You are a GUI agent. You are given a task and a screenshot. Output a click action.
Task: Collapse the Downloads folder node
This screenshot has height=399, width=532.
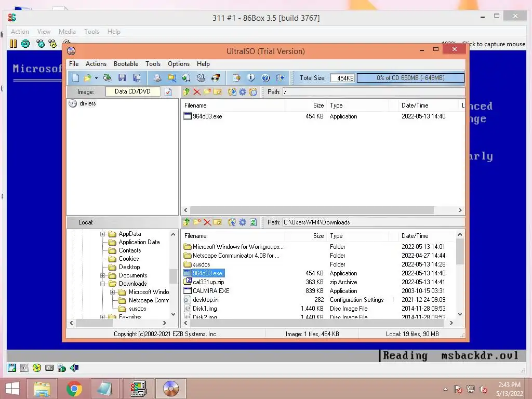(102, 284)
